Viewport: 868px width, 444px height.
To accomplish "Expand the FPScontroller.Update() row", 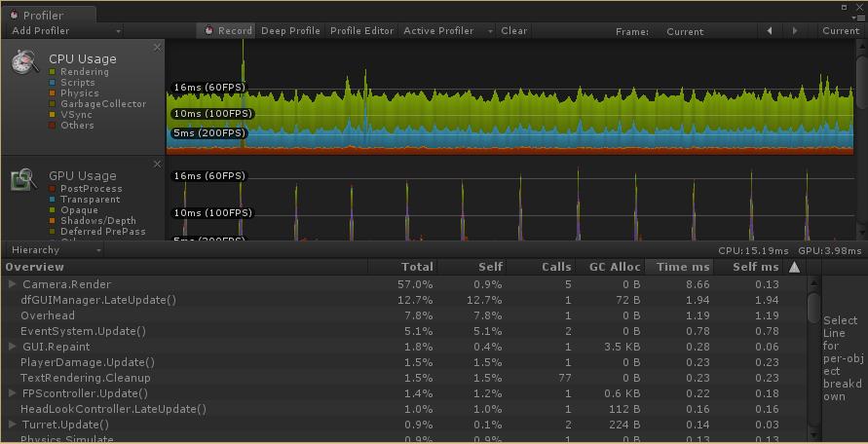I will coord(13,393).
